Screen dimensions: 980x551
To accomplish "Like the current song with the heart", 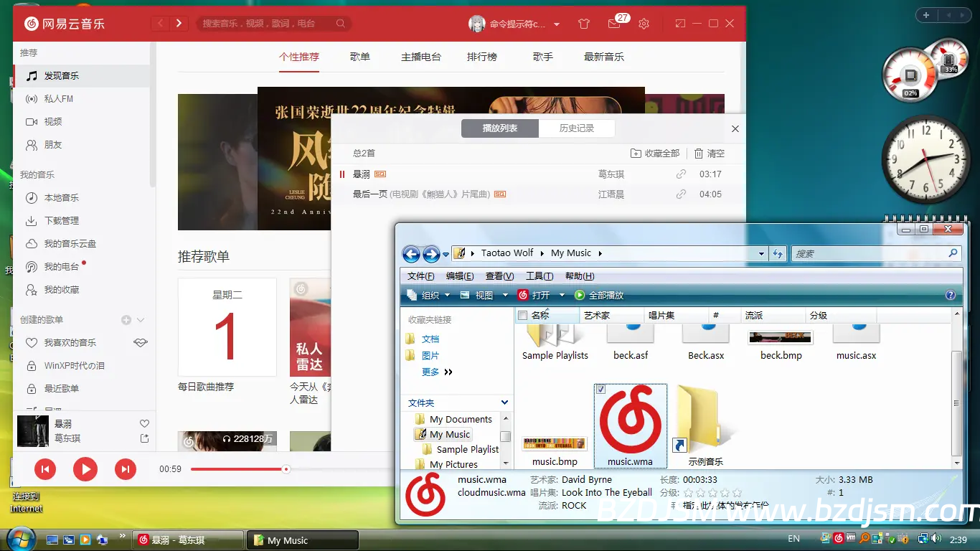I will (144, 424).
